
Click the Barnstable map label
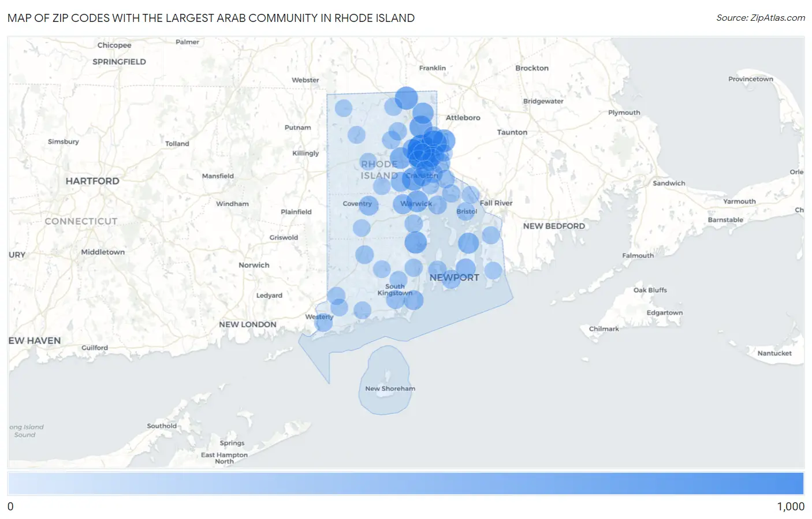click(x=725, y=220)
